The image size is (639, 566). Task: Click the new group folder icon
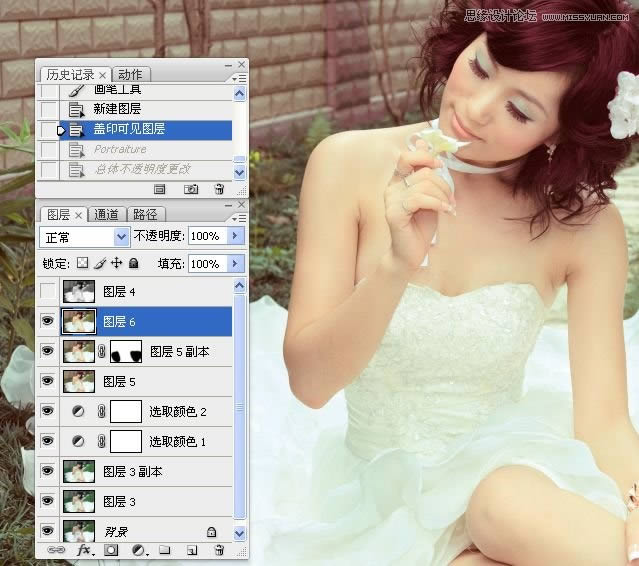(165, 550)
